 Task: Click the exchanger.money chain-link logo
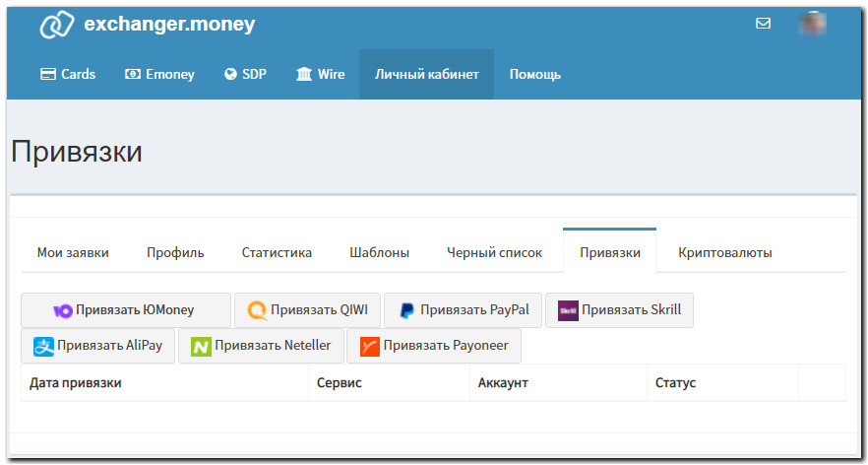[57, 25]
